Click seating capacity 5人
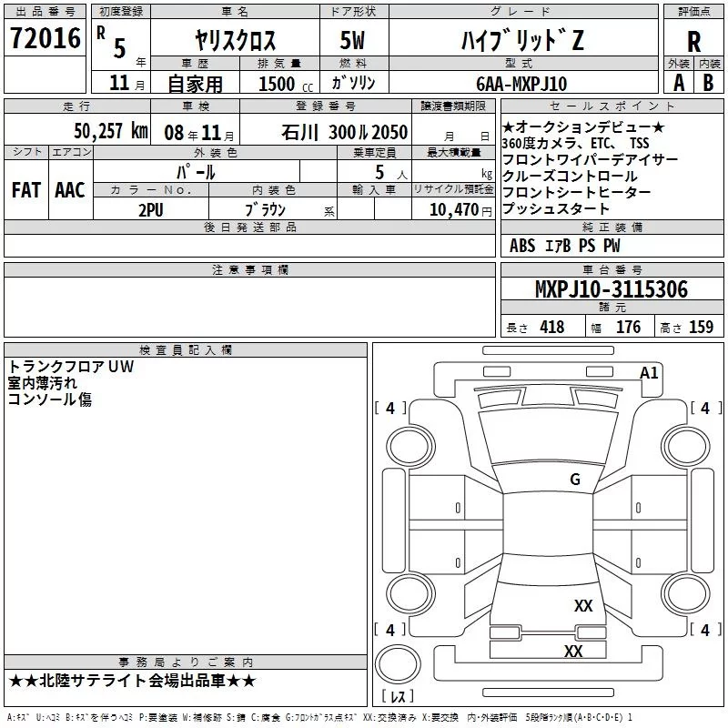Image resolution: width=728 pixels, height=728 pixels. [x=391, y=173]
